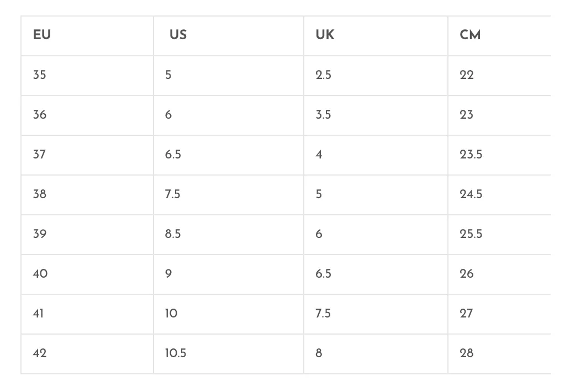570x392 pixels.
Task: Select the 24.5 CM value
Action: point(499,195)
